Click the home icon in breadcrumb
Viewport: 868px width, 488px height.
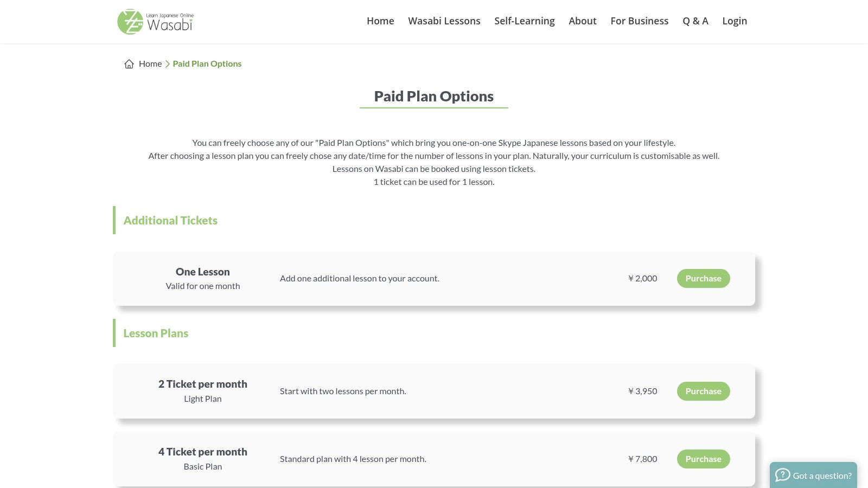129,64
